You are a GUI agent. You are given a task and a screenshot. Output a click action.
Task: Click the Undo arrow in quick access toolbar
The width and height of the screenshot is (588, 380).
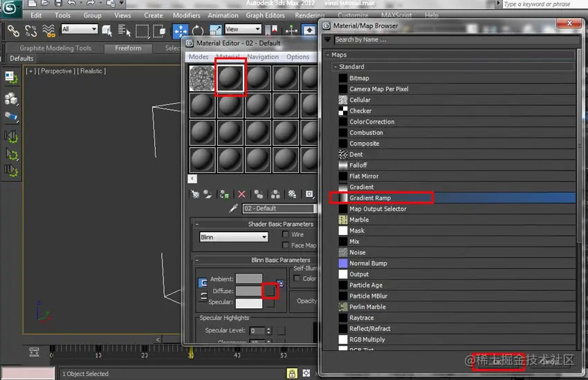[x=72, y=3]
